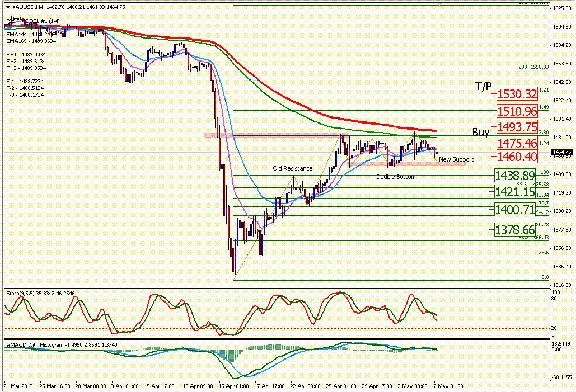This screenshot has height=392, width=576.
Task: Click the T/P text label
Action: click(483, 86)
